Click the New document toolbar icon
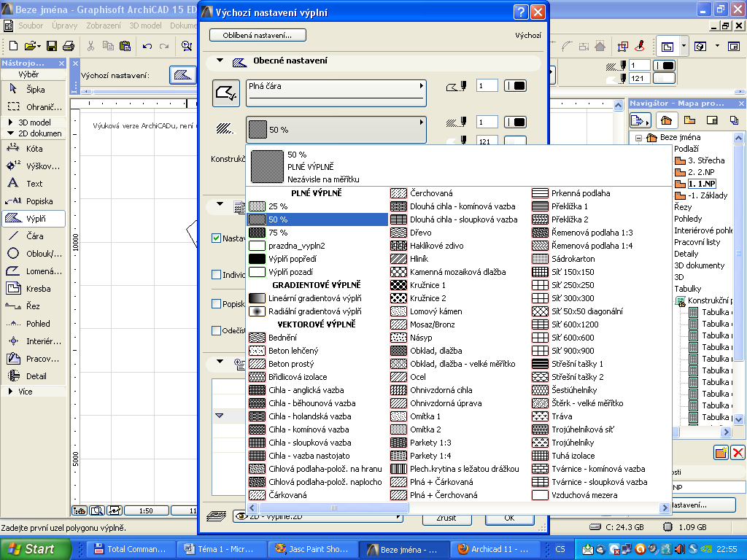The width and height of the screenshot is (747, 560). point(13,46)
